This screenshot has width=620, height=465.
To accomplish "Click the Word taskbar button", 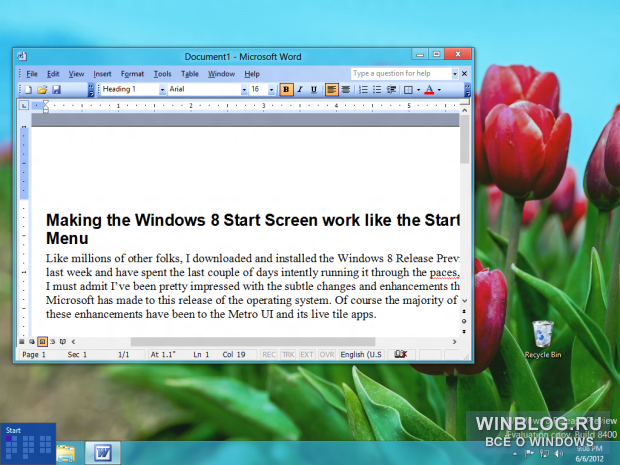I will pos(102,453).
